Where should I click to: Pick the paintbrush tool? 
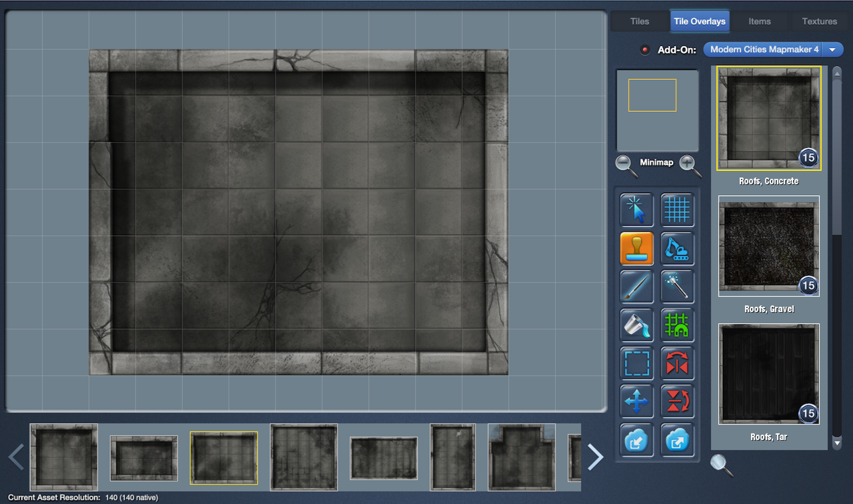pyautogui.click(x=636, y=287)
